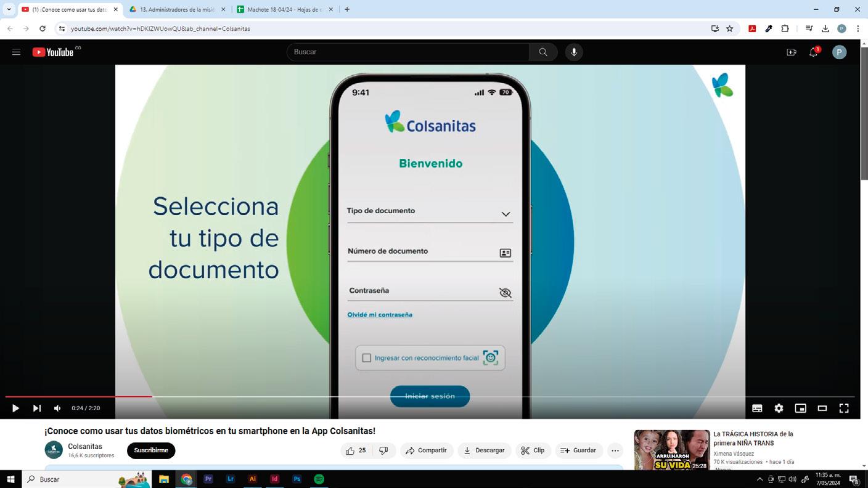Open Adobe Illustrator from the taskbar
Viewport: 868px width, 488px height.
pyautogui.click(x=253, y=479)
